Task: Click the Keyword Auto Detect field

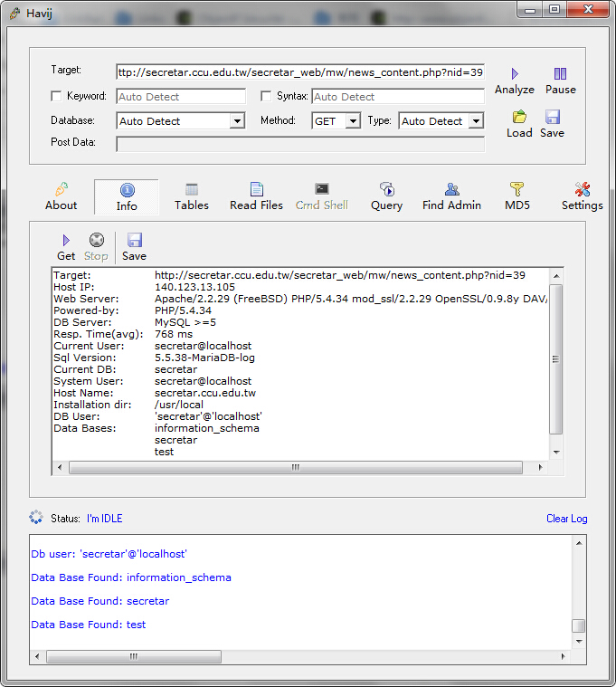Action: pyautogui.click(x=181, y=97)
